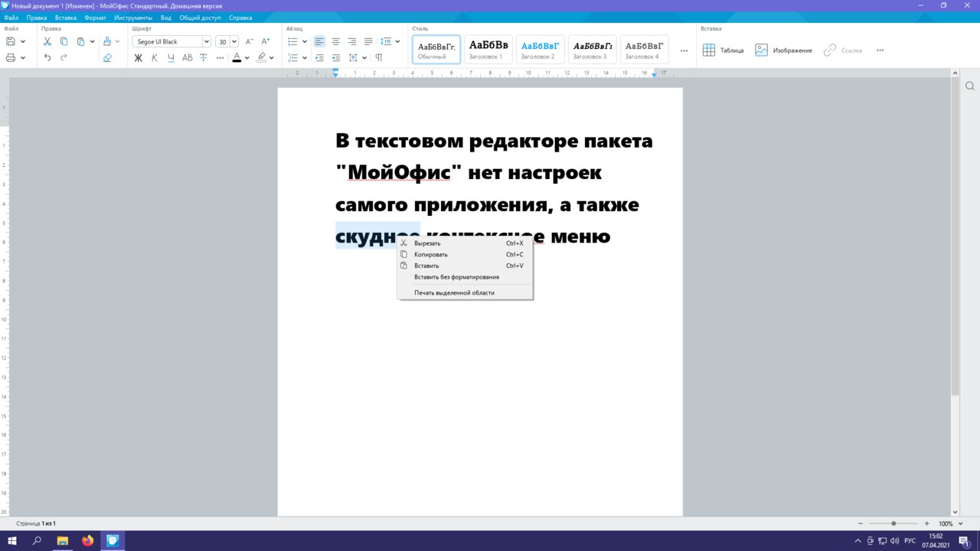This screenshot has width=980, height=551.
Task: Click the undo arrow icon
Action: coord(47,57)
